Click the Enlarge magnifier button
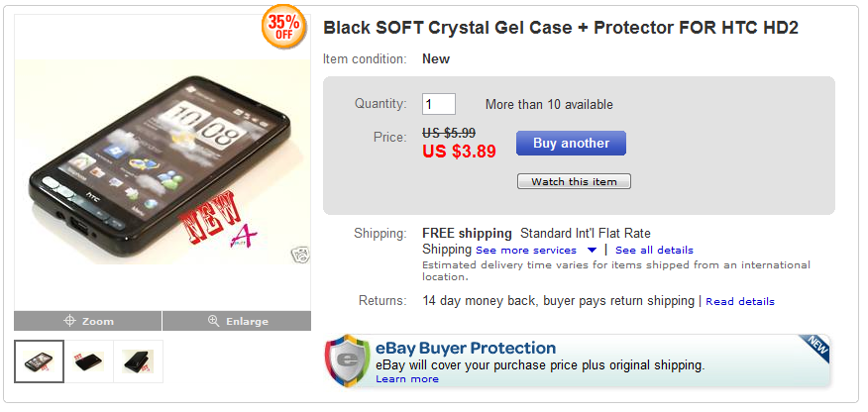Viewport: 868px width, 412px height. tap(237, 321)
